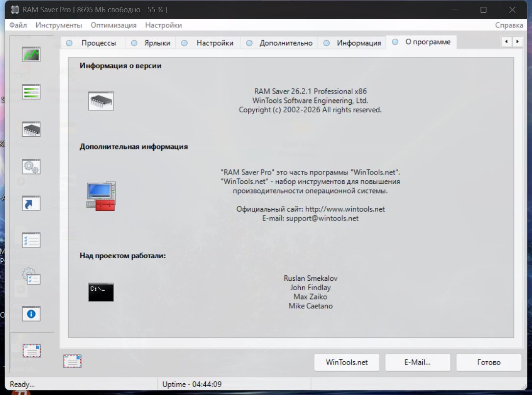Click the envelope icon beside WinTools.net button
Viewport: 532px width, 395px height.
(x=73, y=361)
